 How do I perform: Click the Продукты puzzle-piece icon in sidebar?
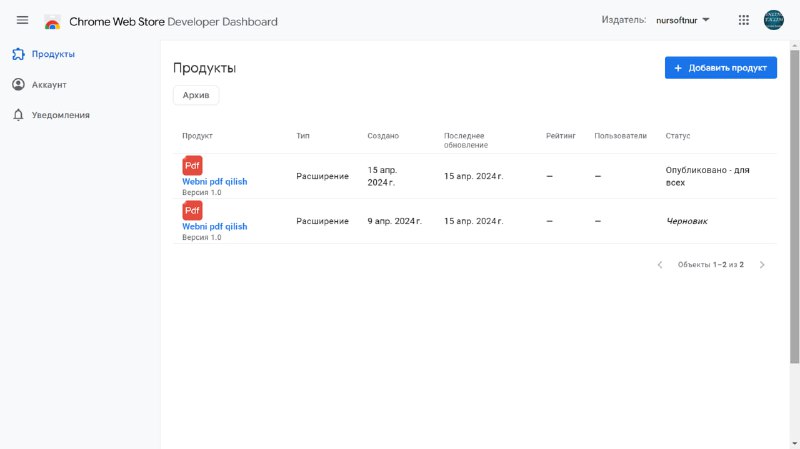(18, 54)
